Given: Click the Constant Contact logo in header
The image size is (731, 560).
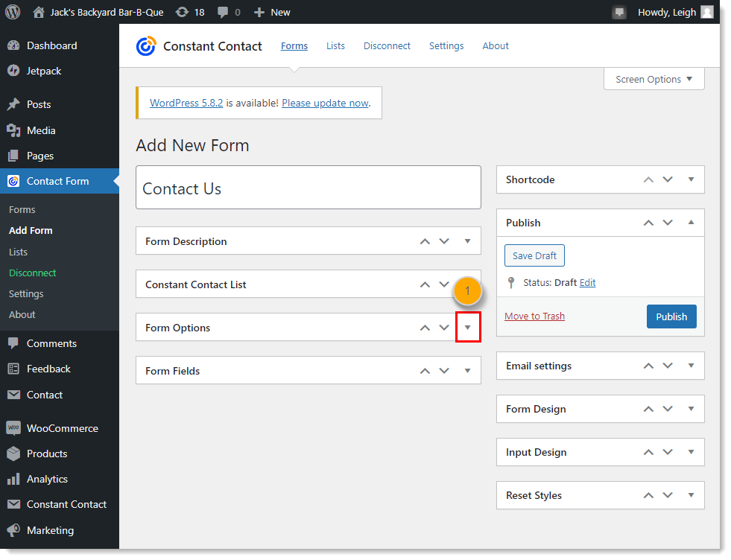Looking at the screenshot, I should (x=146, y=46).
